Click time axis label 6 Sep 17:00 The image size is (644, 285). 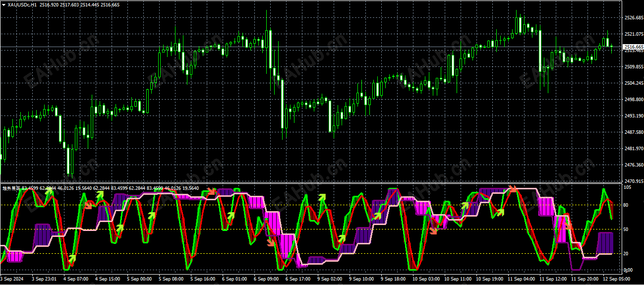pos(298,279)
